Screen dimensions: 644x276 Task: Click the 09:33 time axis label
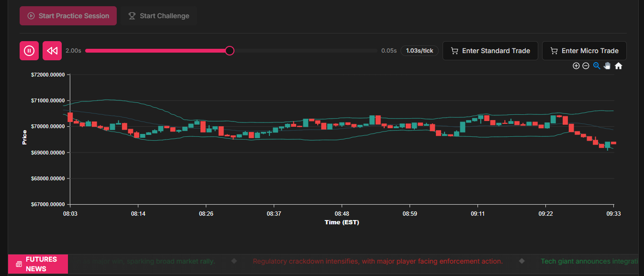tap(614, 214)
